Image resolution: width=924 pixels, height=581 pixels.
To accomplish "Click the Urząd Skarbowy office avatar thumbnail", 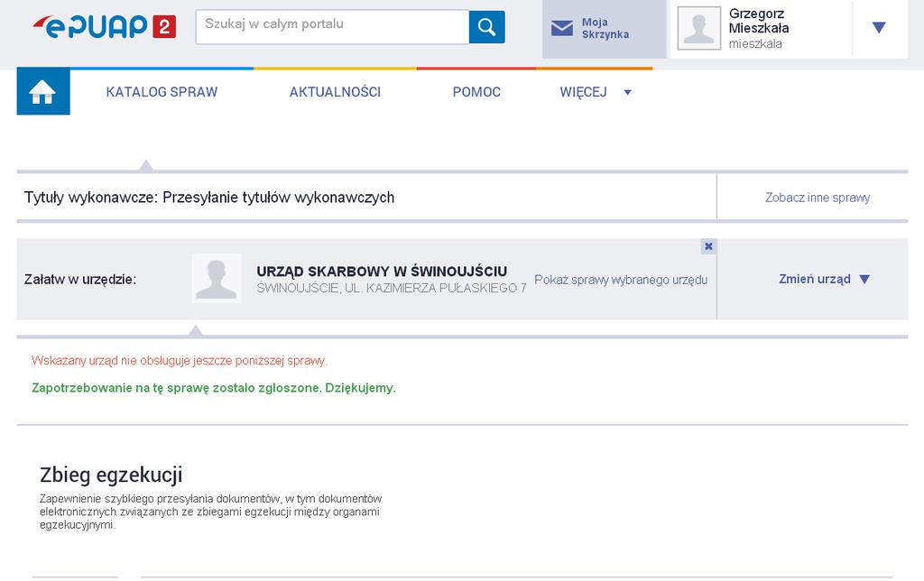I will [x=217, y=278].
